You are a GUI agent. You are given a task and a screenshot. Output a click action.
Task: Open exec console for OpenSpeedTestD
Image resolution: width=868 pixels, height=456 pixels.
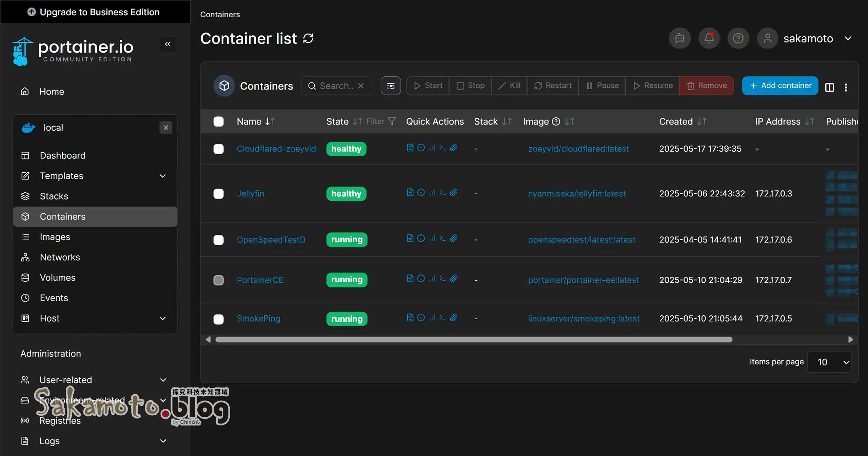click(x=442, y=239)
